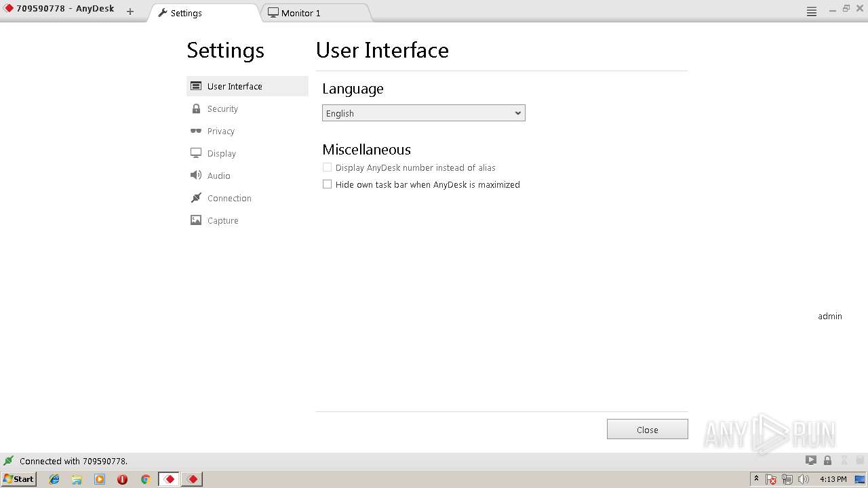Open the User Interface settings section
This screenshot has height=488, width=868.
[x=247, y=86]
